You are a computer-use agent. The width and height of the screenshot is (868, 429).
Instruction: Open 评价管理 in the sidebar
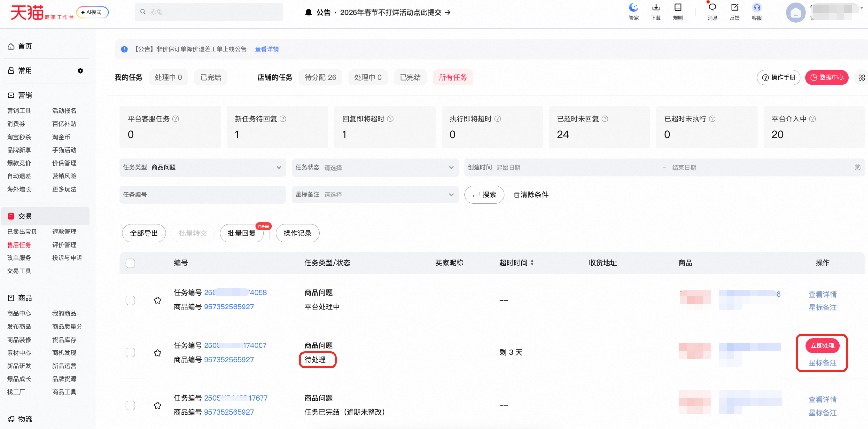(x=64, y=245)
